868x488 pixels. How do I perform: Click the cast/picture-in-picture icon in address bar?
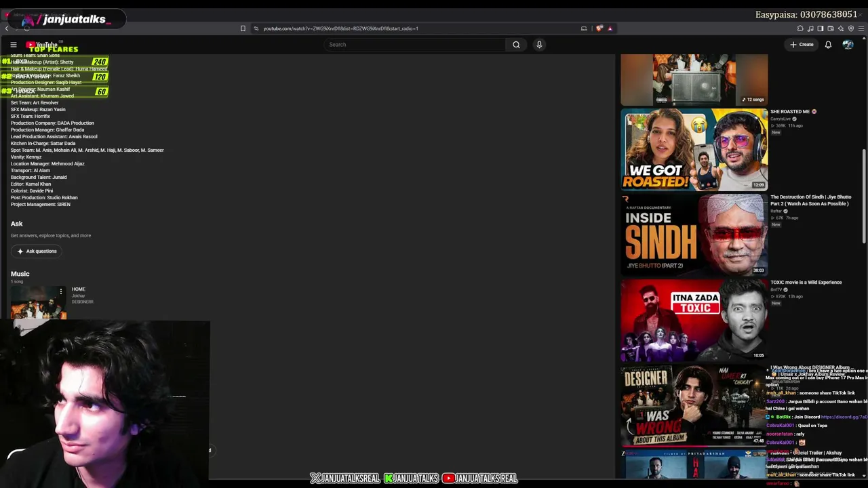click(584, 28)
